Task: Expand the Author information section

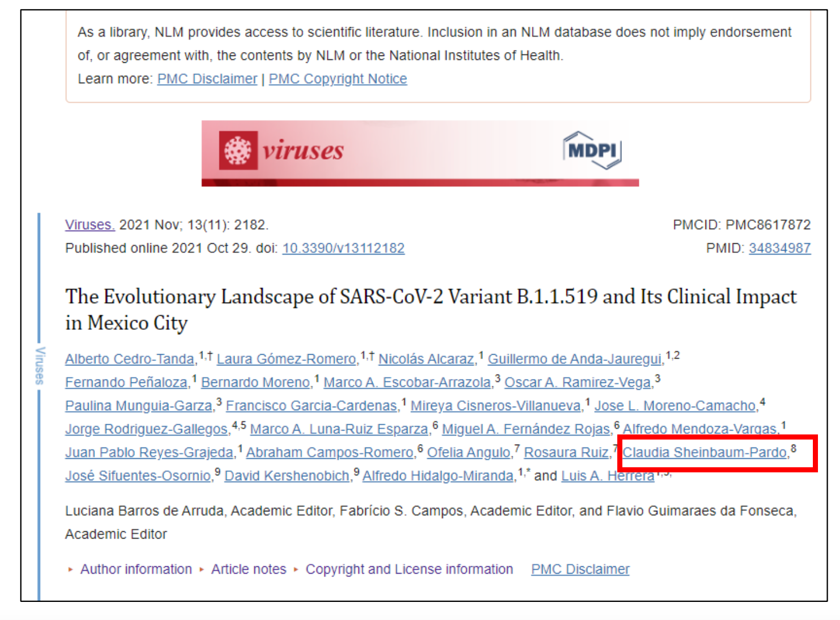Action: tap(136, 569)
